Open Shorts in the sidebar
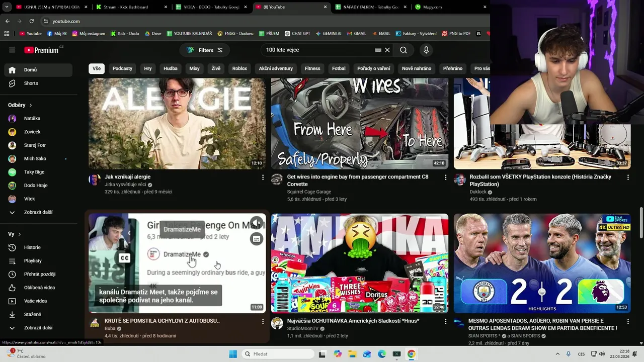Viewport: 644px width, 362px height. coord(38,83)
